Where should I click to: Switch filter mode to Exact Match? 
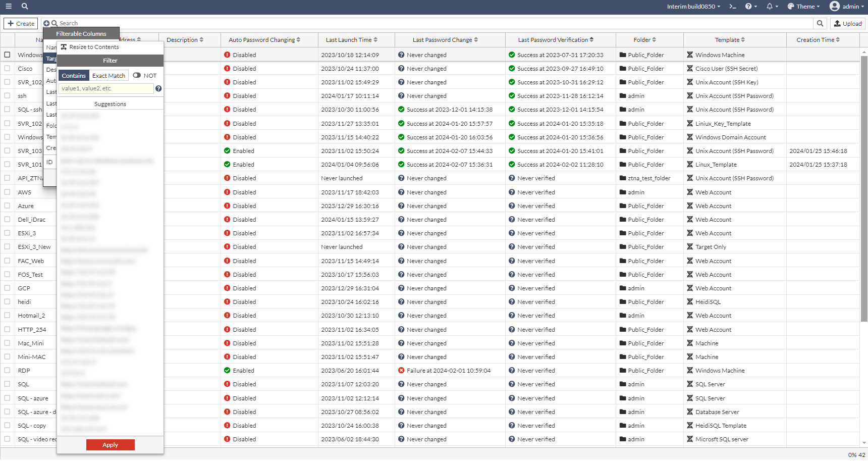point(108,76)
